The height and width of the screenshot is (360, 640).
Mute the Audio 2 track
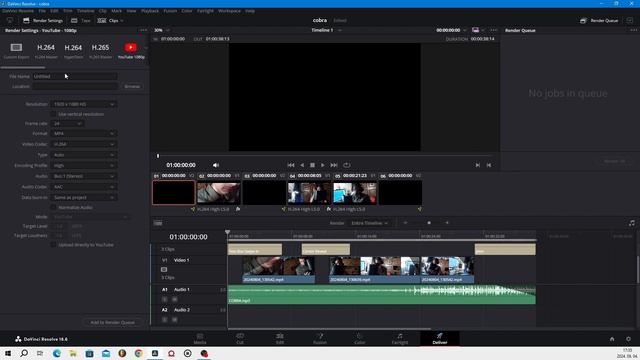coord(175,320)
